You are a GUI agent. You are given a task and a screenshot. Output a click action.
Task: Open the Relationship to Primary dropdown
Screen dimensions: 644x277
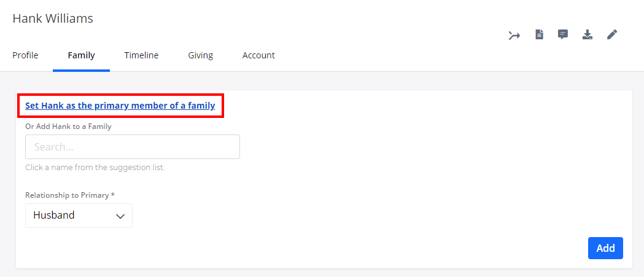(79, 216)
